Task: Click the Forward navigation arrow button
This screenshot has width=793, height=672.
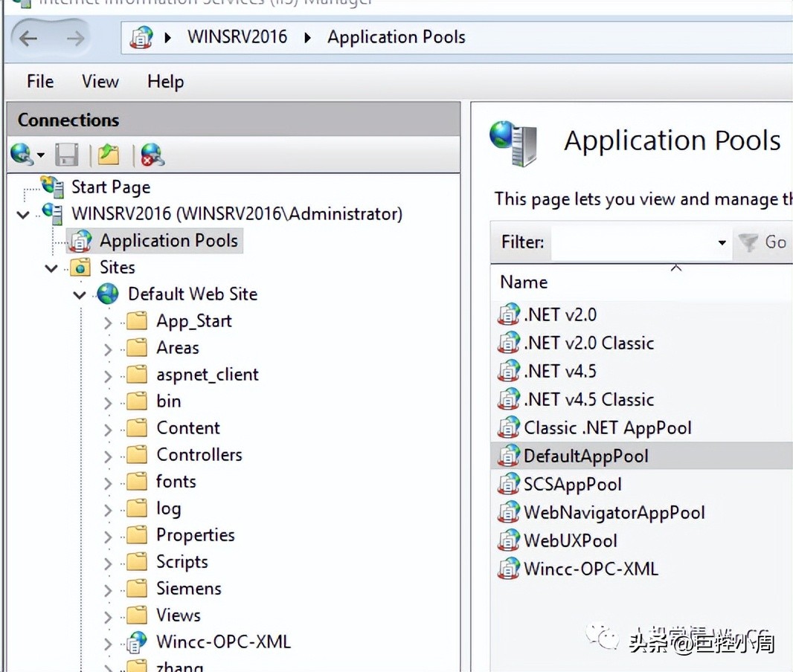Action: pos(75,38)
